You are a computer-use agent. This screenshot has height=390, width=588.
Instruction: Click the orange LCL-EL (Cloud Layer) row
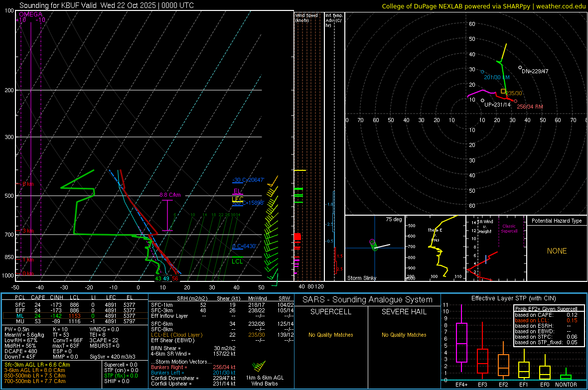pos(222,335)
